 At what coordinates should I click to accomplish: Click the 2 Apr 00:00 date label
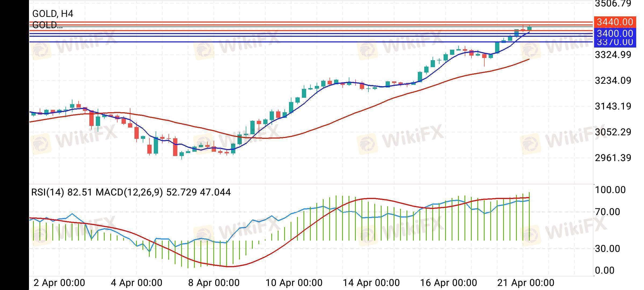pyautogui.click(x=59, y=283)
